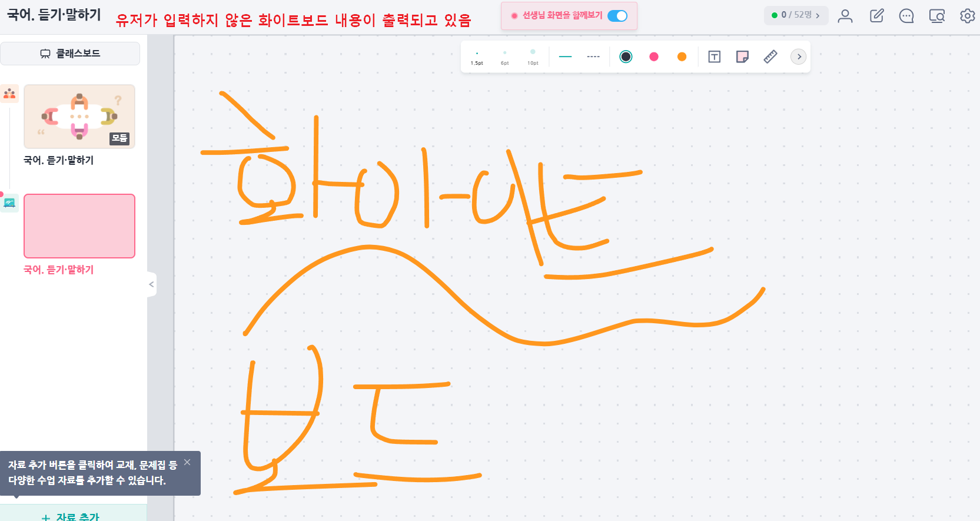Select the pink whiteboard page thumbnail
This screenshot has height=521, width=980.
tap(79, 226)
